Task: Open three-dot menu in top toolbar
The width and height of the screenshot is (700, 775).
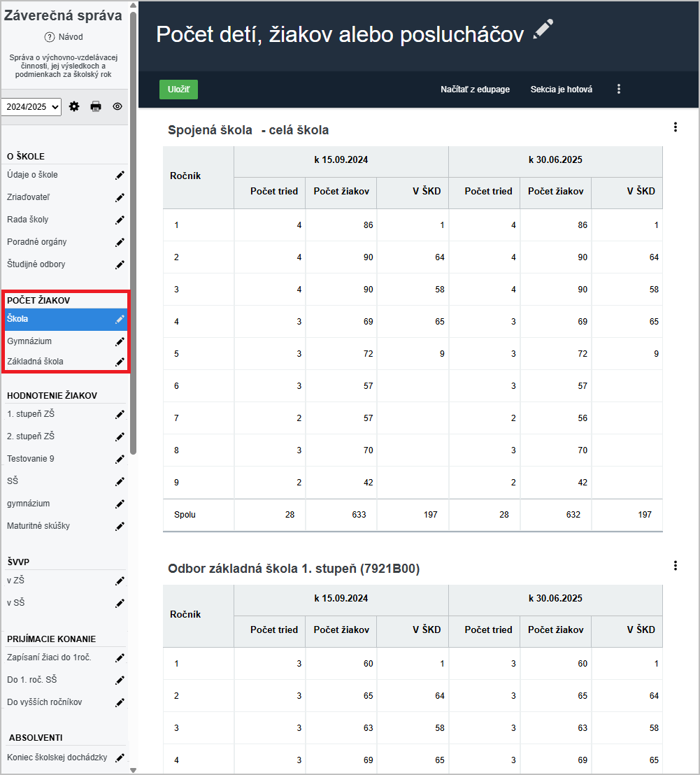Action: pyautogui.click(x=618, y=90)
